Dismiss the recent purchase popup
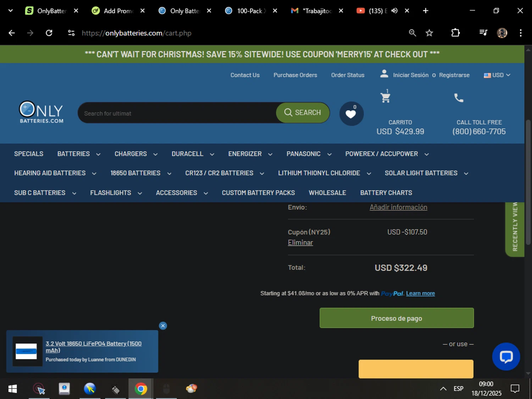Image resolution: width=532 pixels, height=399 pixels. (163, 326)
